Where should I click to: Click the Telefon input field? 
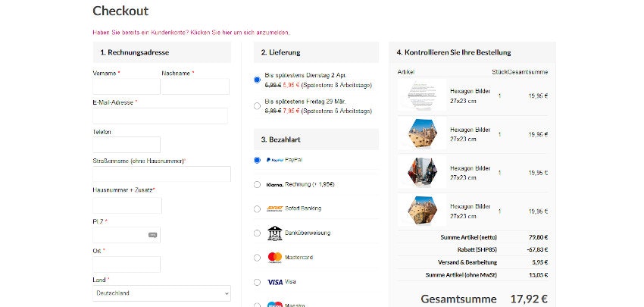click(126, 145)
